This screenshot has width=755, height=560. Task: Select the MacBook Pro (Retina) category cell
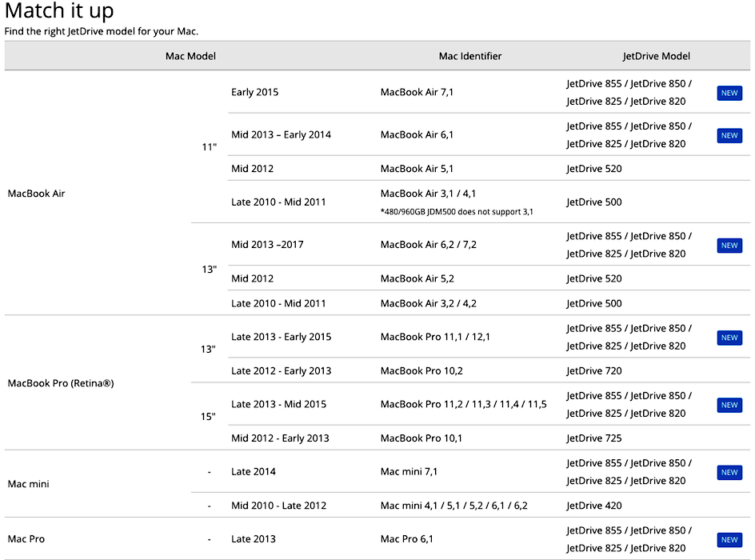point(61,383)
